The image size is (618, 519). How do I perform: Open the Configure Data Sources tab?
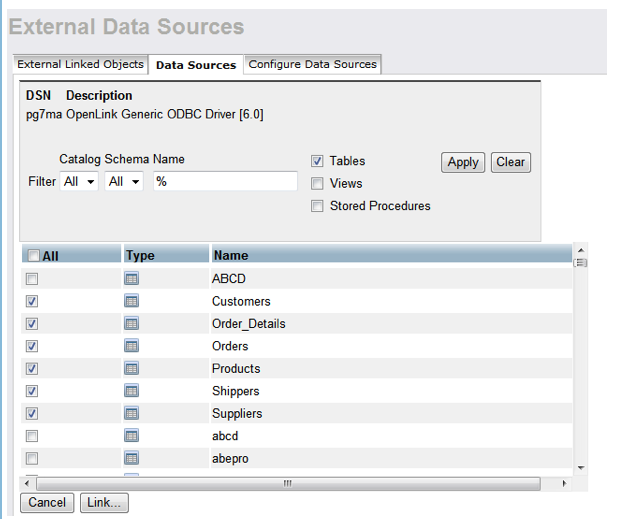click(312, 64)
